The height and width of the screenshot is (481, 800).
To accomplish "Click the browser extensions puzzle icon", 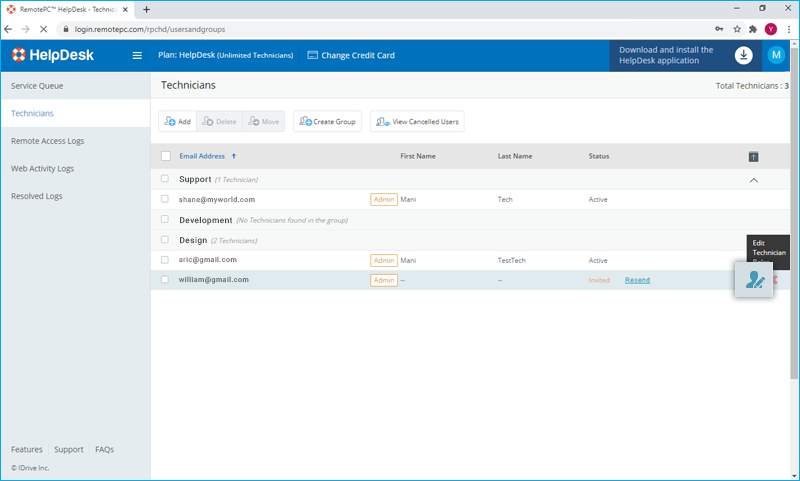I will click(x=753, y=29).
